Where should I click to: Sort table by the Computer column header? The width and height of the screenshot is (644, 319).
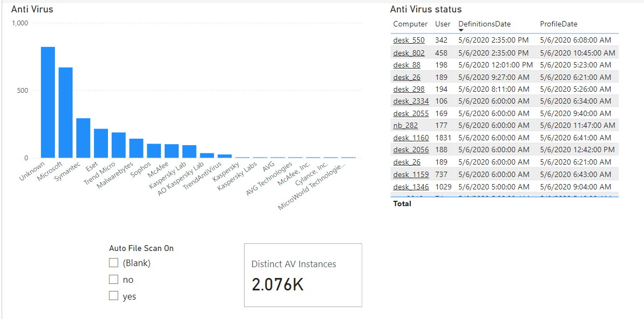tap(410, 24)
